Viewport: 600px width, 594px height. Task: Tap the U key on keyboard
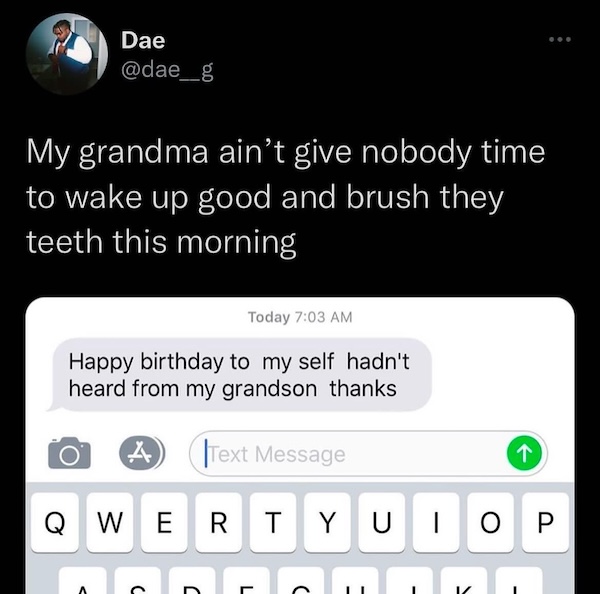[382, 522]
